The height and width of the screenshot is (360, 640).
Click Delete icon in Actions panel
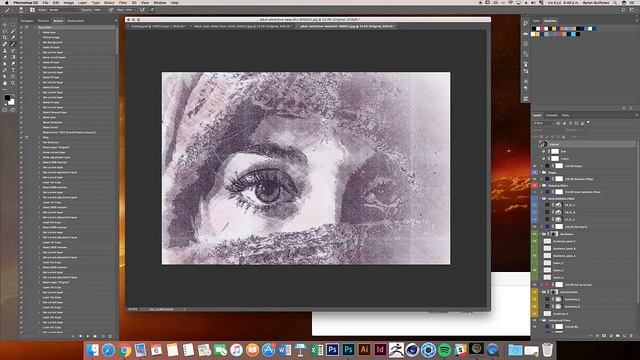pos(110,336)
